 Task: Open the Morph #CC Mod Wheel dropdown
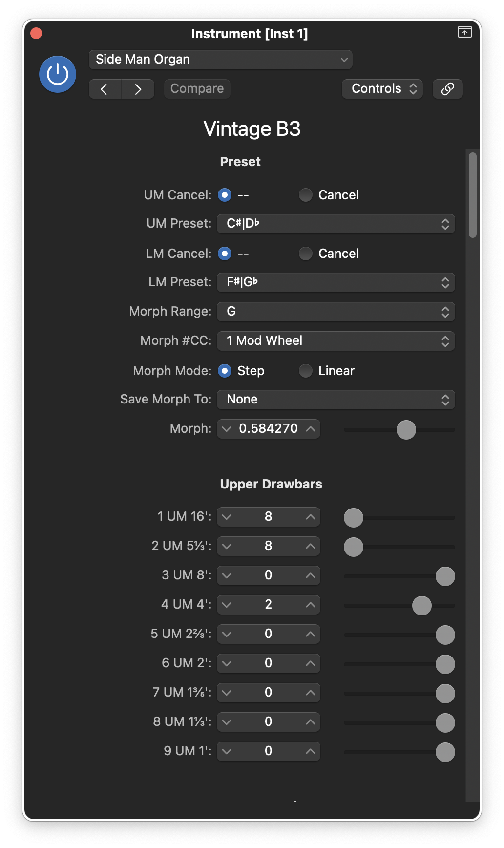point(336,341)
